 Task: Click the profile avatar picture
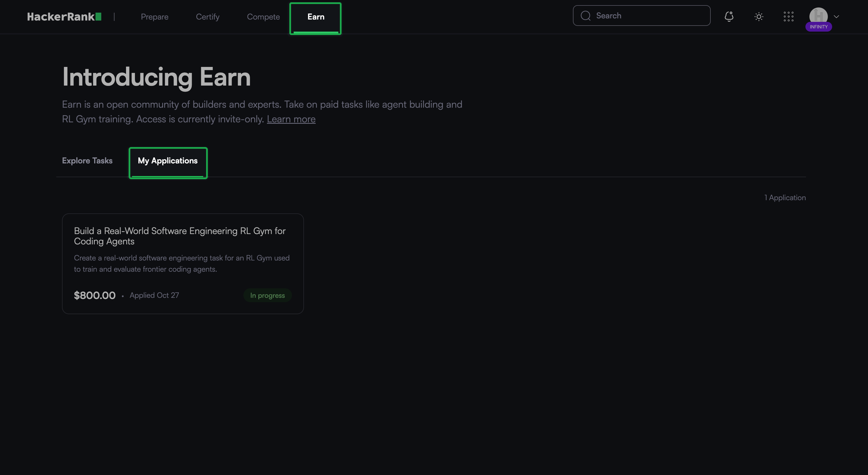pos(818,16)
